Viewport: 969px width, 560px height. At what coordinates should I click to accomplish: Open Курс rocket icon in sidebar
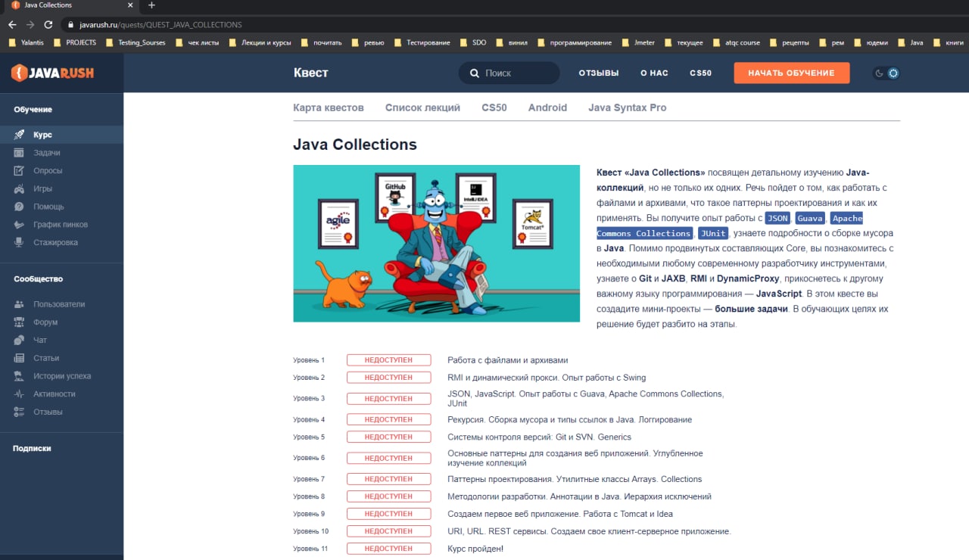point(19,135)
